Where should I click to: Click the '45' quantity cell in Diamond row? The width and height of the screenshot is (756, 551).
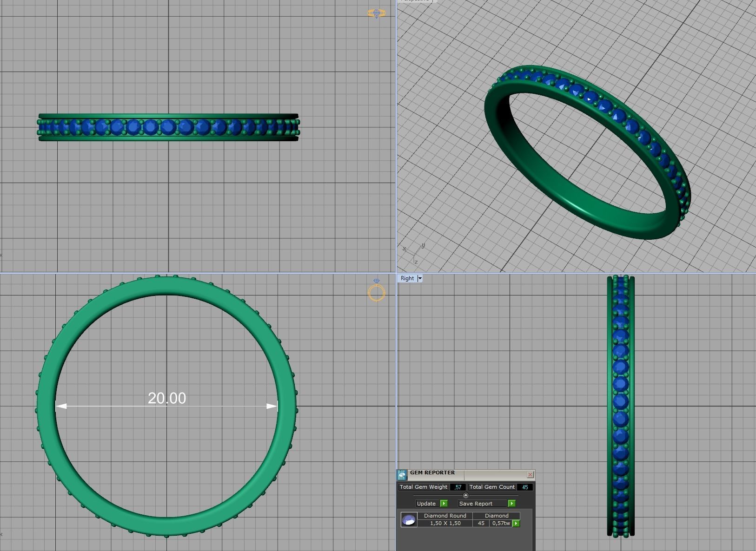coord(481,523)
